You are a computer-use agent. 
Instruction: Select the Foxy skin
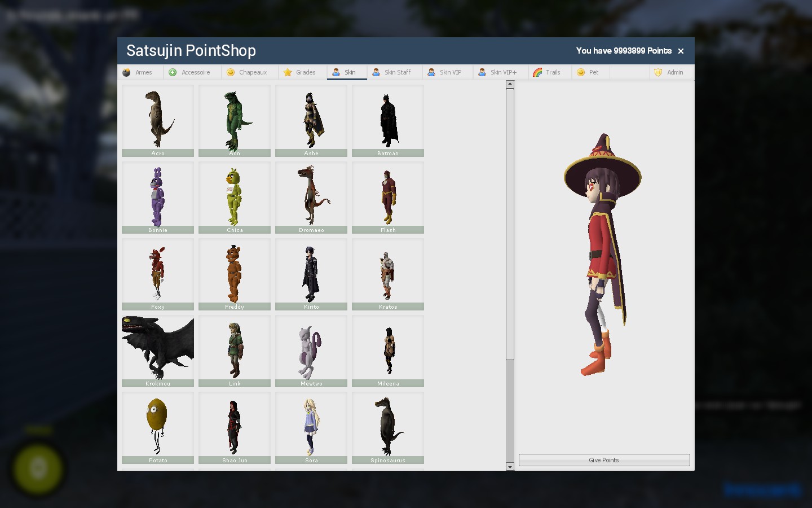pyautogui.click(x=158, y=274)
